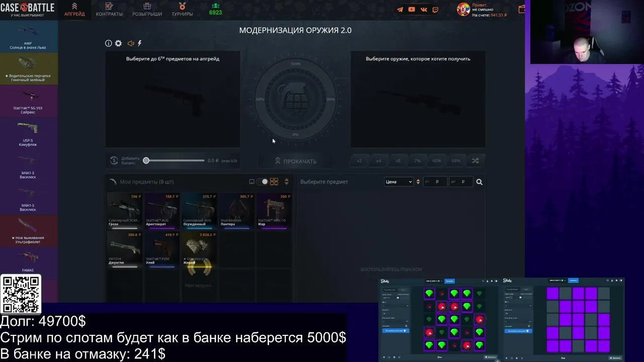This screenshot has width=644, height=362.
Task: Click the add balance slider handle
Action: click(x=146, y=160)
